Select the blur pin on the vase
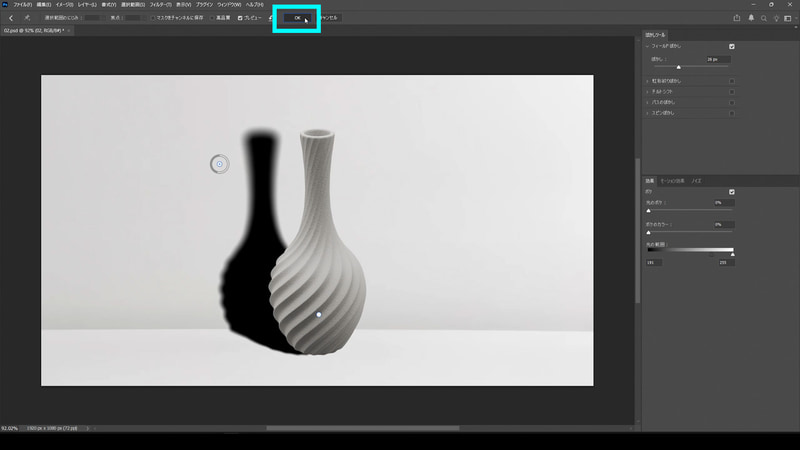Image resolution: width=800 pixels, height=450 pixels. tap(319, 315)
